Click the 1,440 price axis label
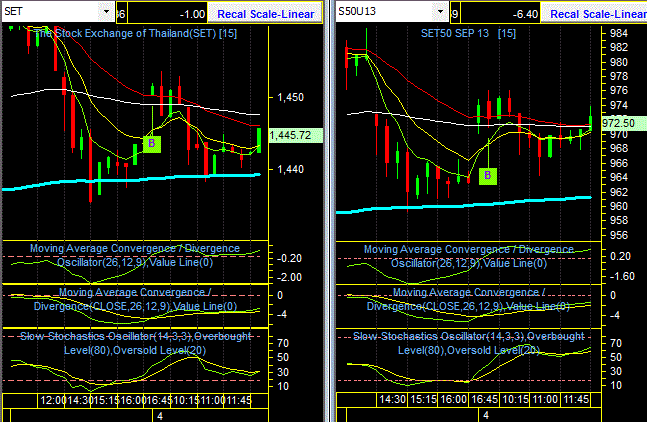 point(290,169)
